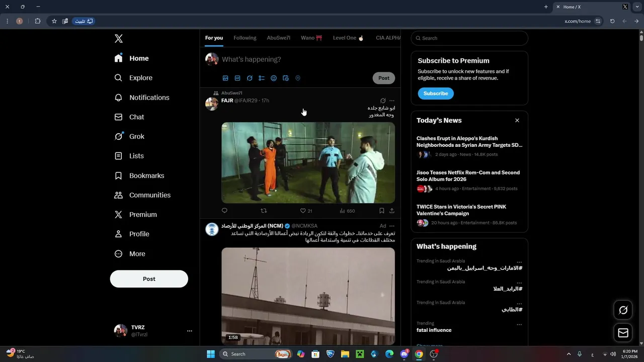The image size is (644, 362).
Task: Repost the FAJR post
Action: click(264, 211)
